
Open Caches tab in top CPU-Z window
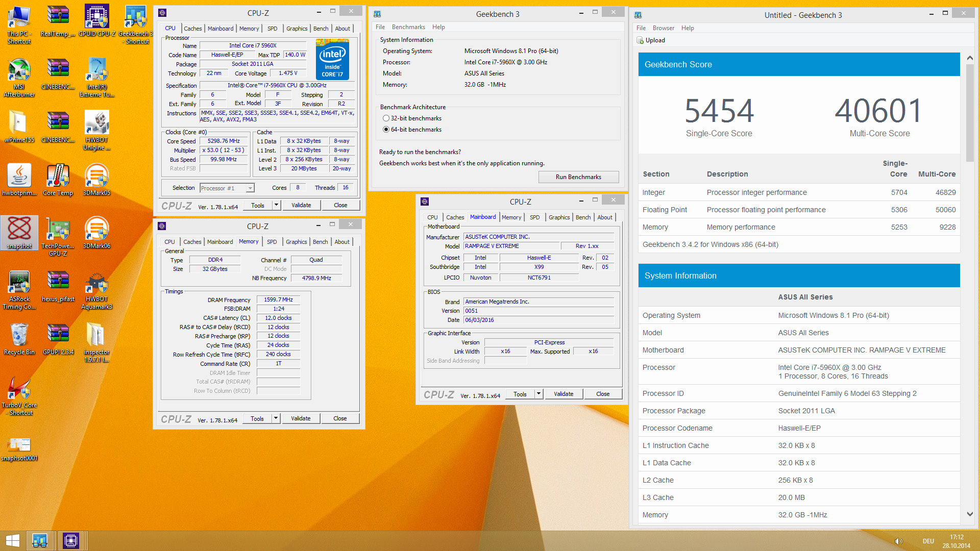click(192, 29)
